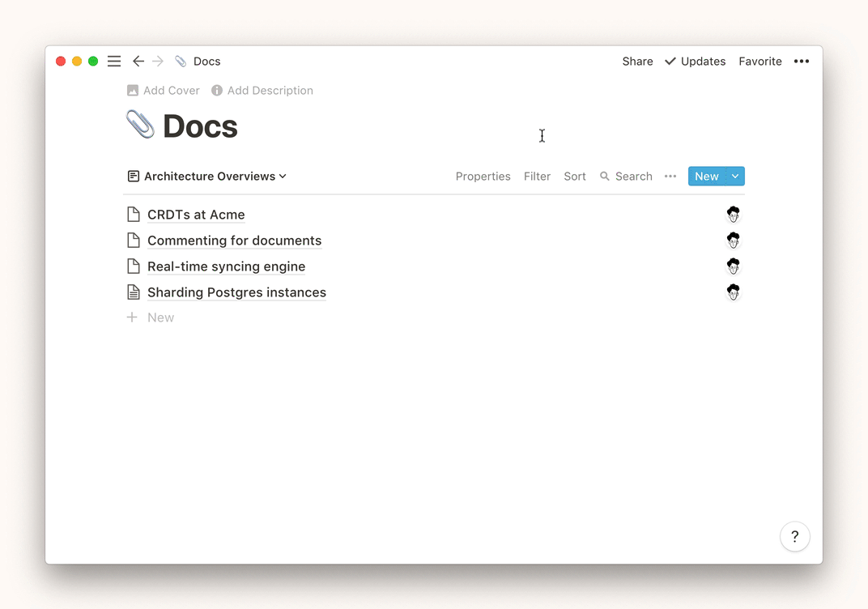Open the Properties menu
Screen dimensions: 868x609
(x=483, y=177)
